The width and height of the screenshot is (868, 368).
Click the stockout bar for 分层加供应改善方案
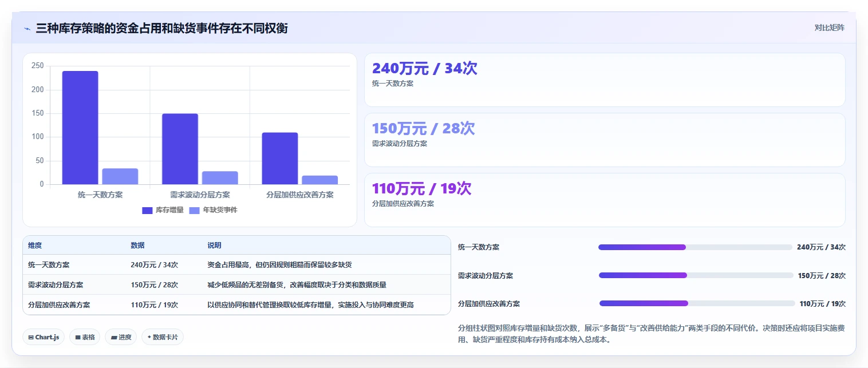click(320, 180)
